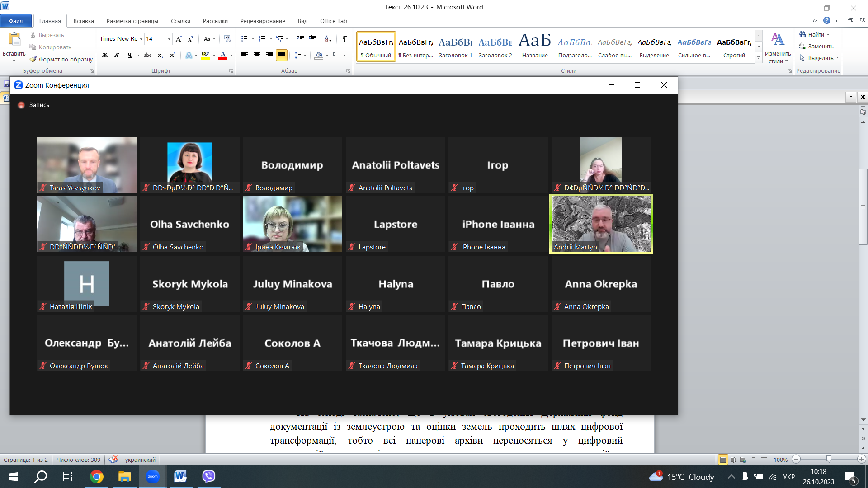Decrease font size with the shrink-font icon
868x488 pixels.
pyautogui.click(x=190, y=39)
